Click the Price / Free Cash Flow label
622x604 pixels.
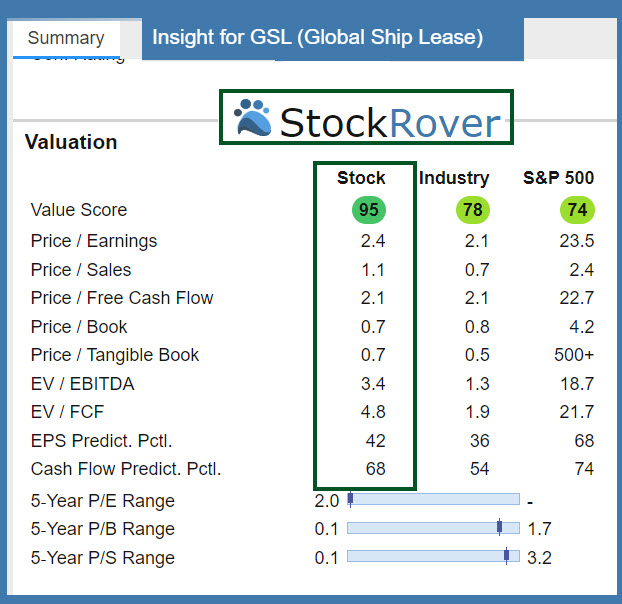pos(122,298)
